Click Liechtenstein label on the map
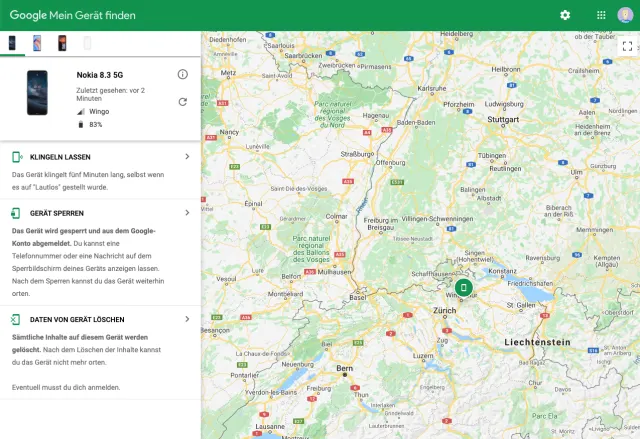 coord(537,342)
